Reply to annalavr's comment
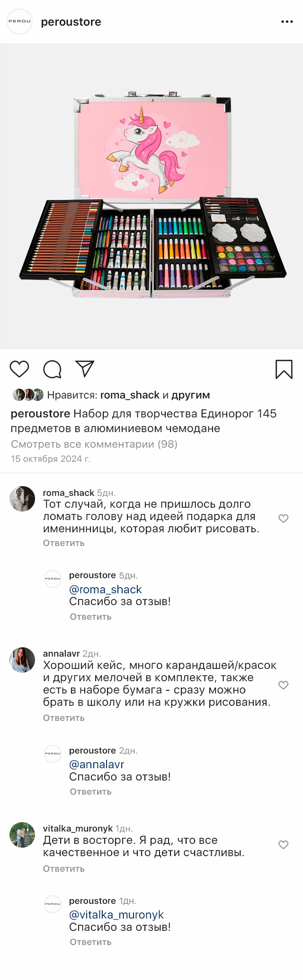Screen dimensions: 303x980 point(64,718)
